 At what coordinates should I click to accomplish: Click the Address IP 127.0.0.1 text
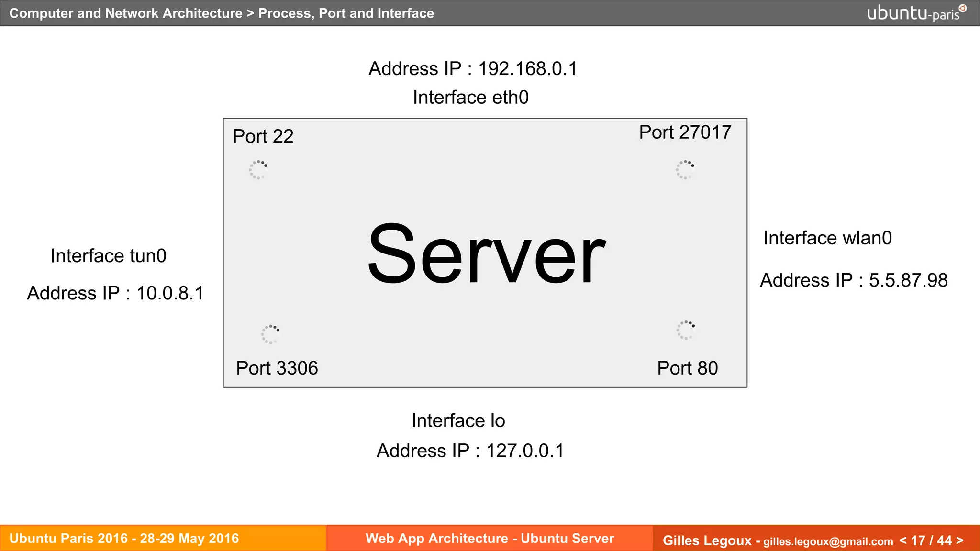470,451
